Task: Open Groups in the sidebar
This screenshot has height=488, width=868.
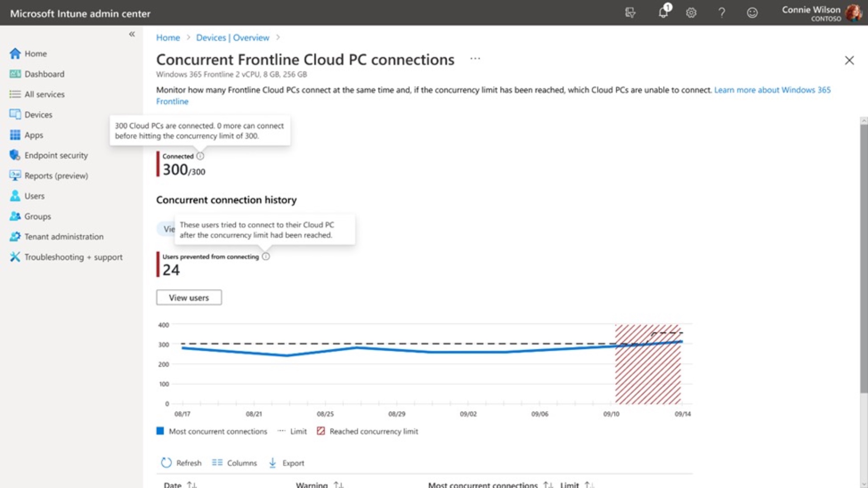Action: tap(30, 216)
